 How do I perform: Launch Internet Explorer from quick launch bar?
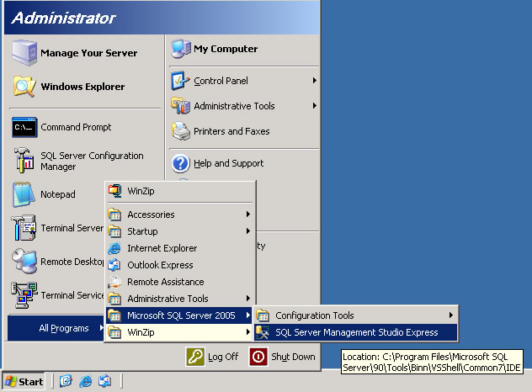click(x=85, y=382)
